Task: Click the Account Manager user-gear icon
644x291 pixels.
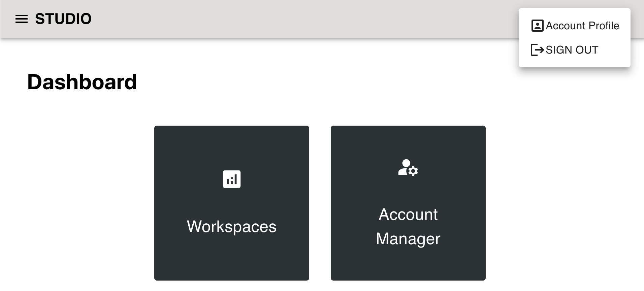Action: coord(408,167)
